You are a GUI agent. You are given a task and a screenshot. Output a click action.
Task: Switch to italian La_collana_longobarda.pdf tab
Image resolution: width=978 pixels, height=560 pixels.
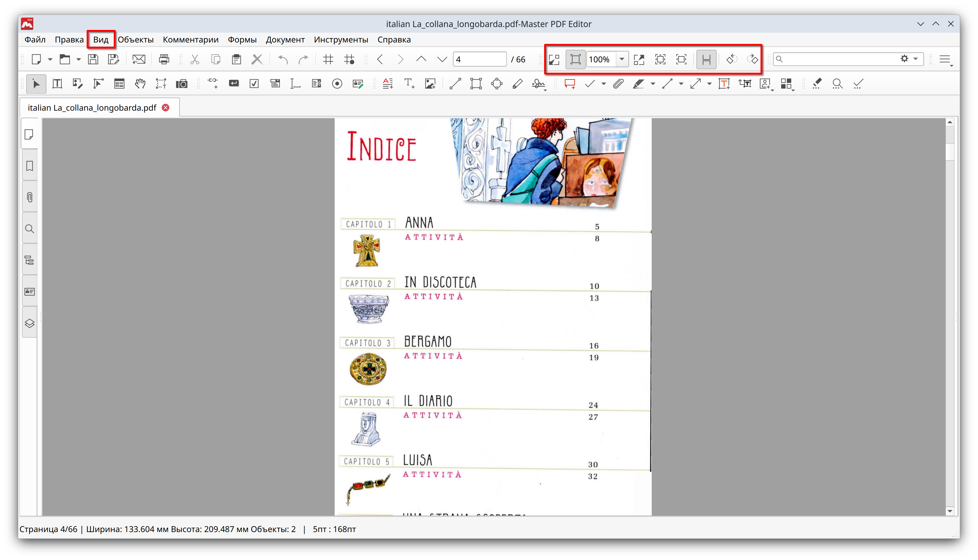pos(92,108)
